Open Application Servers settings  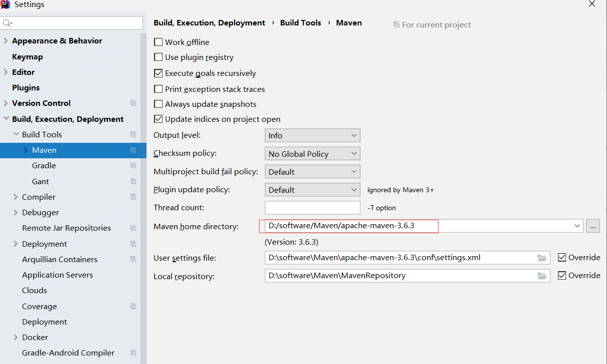point(57,275)
